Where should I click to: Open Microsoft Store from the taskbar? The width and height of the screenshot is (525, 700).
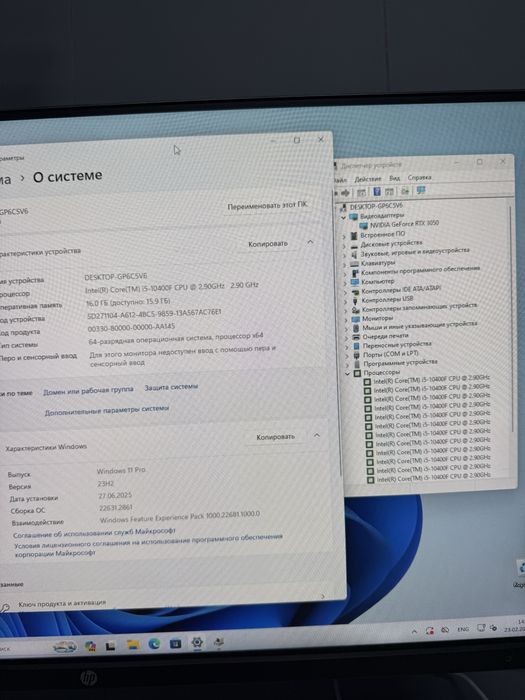175,643
